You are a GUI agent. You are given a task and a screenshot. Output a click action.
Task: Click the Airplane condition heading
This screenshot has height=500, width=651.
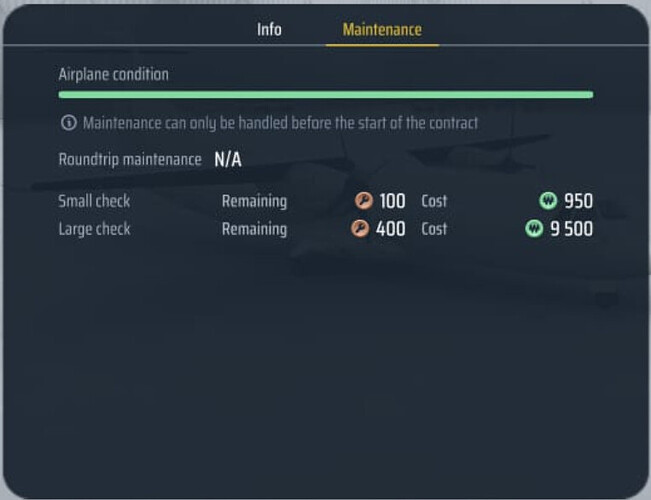(114, 74)
